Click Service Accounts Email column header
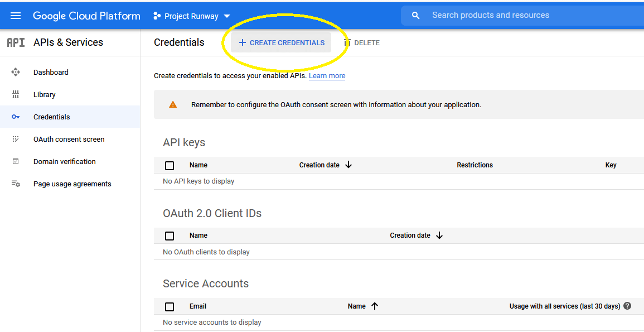 click(198, 306)
